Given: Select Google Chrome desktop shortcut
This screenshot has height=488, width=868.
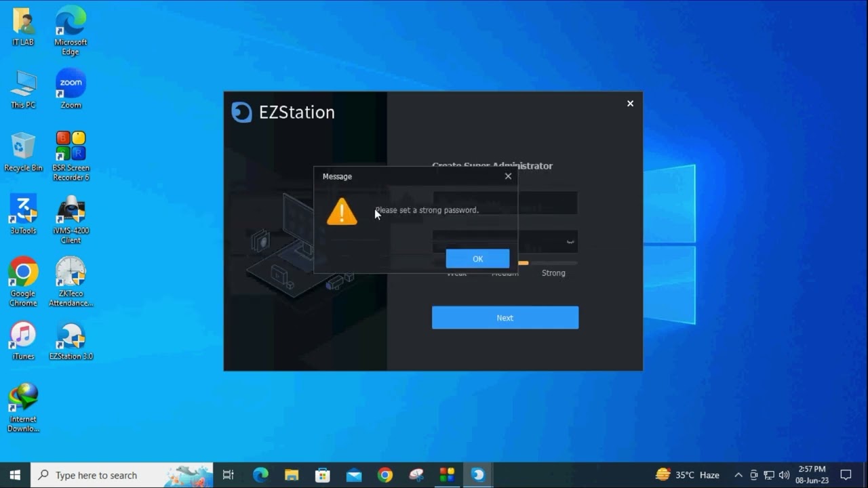Looking at the screenshot, I should point(23,281).
